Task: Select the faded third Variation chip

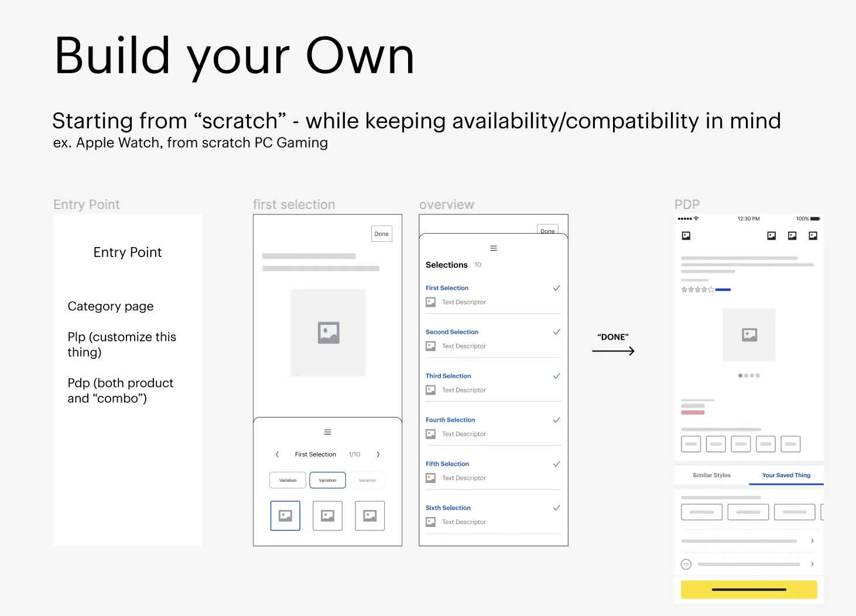Action: 367,480
